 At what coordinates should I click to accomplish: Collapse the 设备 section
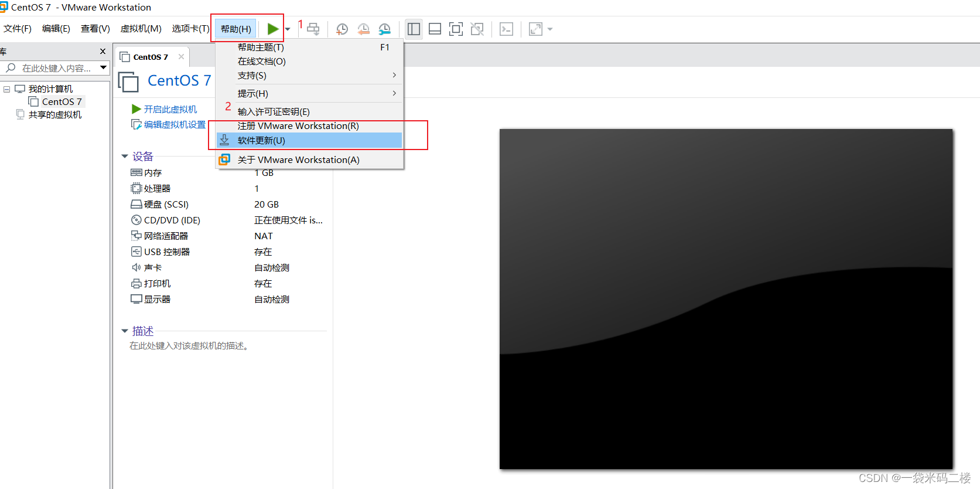[x=125, y=157]
